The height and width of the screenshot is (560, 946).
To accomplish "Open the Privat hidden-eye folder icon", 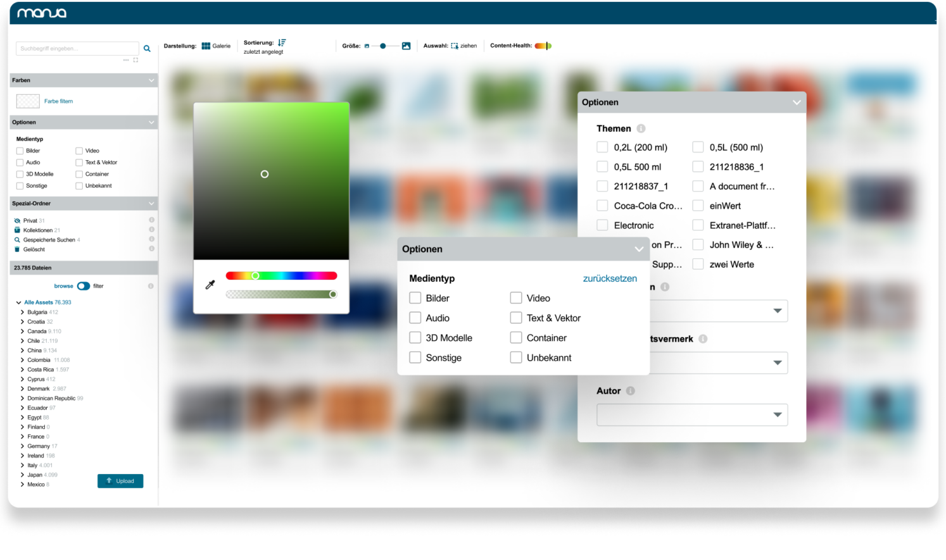I will point(17,221).
